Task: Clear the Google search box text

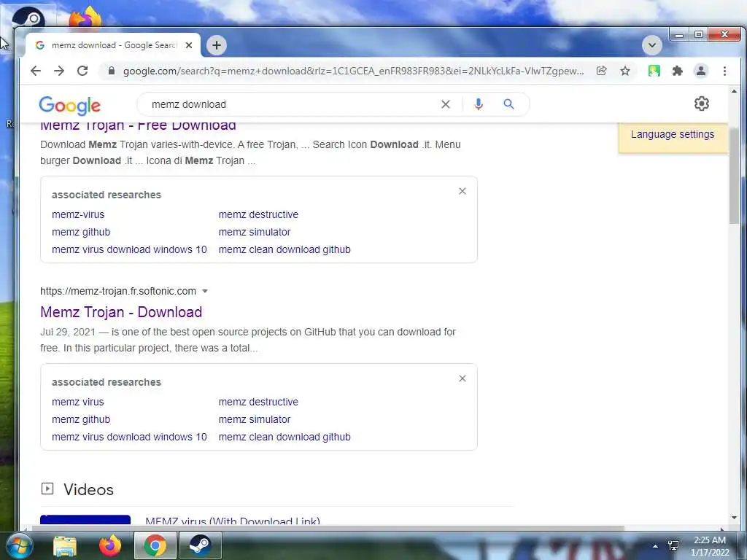Action: 446,104
